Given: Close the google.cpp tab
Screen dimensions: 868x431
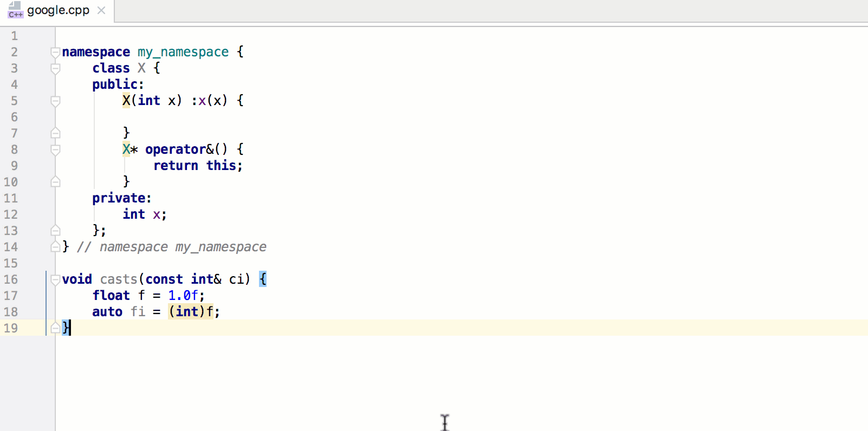Looking at the screenshot, I should tap(101, 10).
